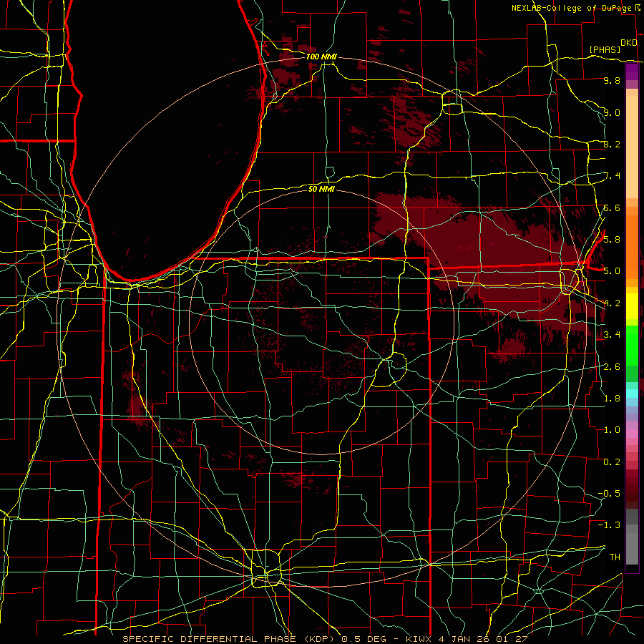
Task: Click the TH threshold label on legend
Action: tap(615, 557)
